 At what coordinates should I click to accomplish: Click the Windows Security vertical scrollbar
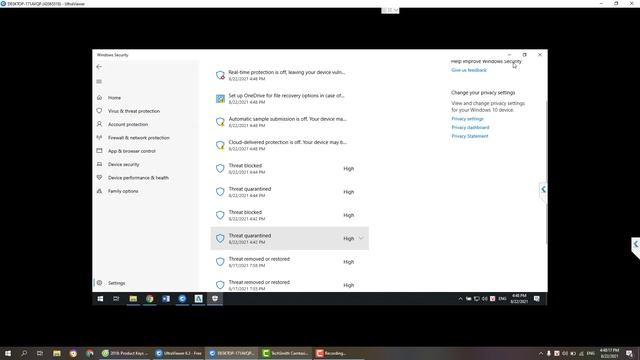[546, 171]
